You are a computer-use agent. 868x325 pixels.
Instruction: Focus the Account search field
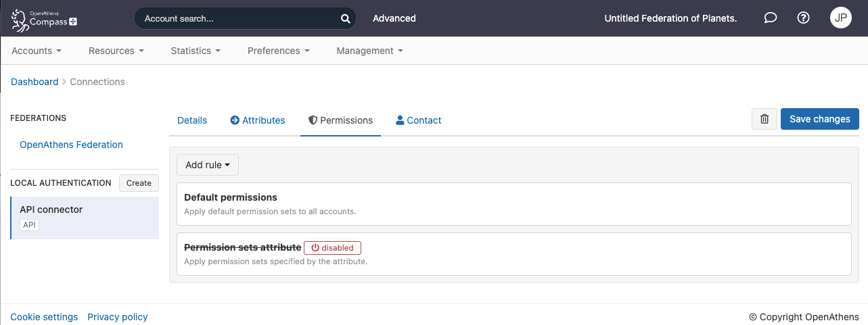237,19
